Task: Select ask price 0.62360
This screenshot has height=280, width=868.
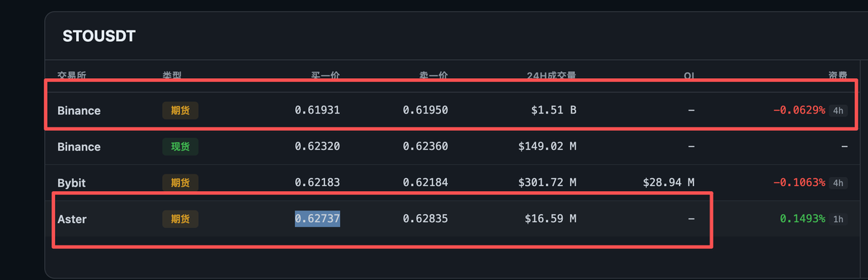Action: click(x=425, y=147)
